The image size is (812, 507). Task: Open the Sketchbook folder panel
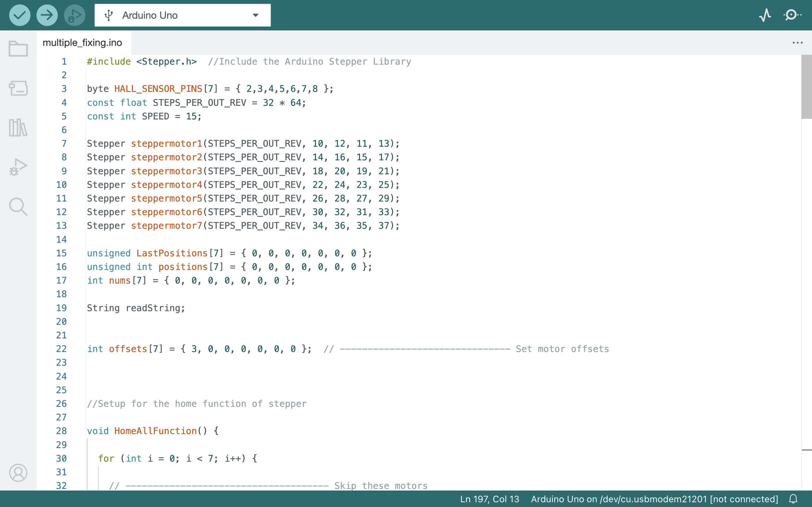pos(18,49)
